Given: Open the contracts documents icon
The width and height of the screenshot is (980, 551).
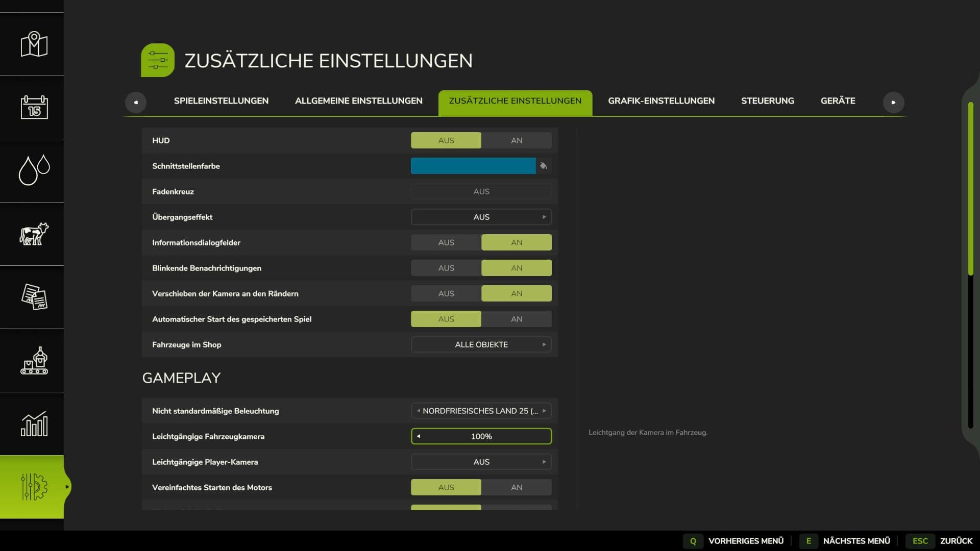Looking at the screenshot, I should click(34, 297).
